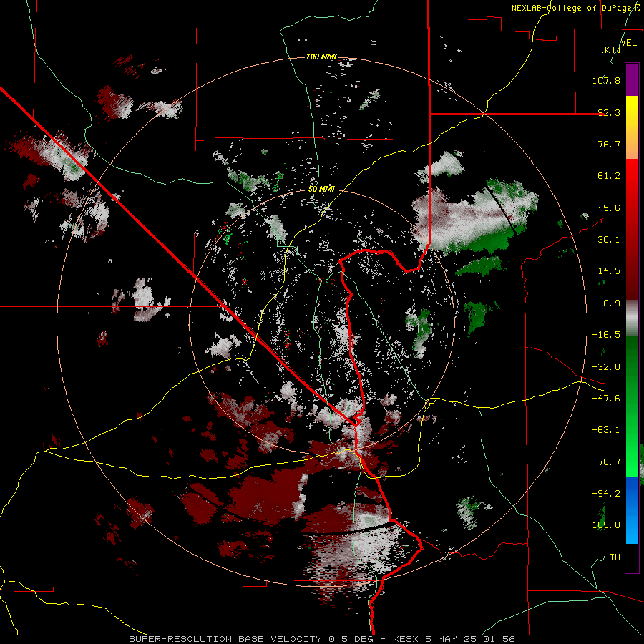Select the -109.8 scale value

click(x=603, y=525)
